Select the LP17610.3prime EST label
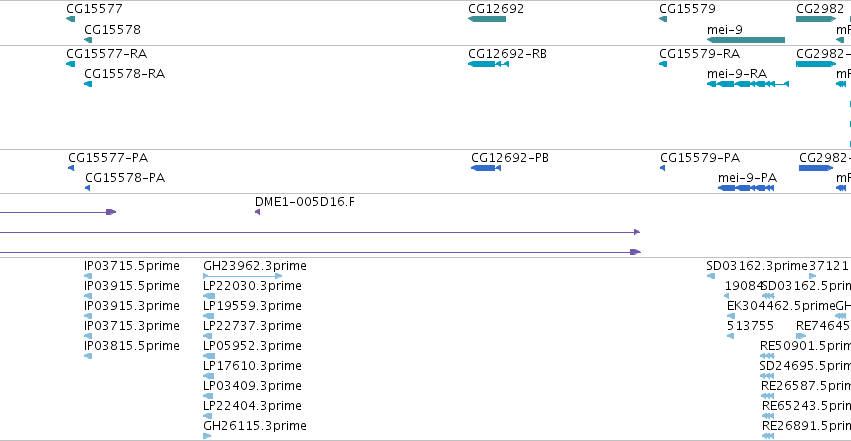Screen dimensions: 851x441 click(252, 366)
